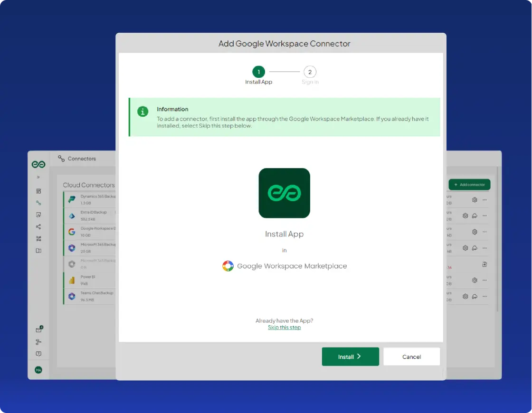The width and height of the screenshot is (532, 413).
Task: Open the more options menu for Entra ID Backup
Action: [484, 216]
